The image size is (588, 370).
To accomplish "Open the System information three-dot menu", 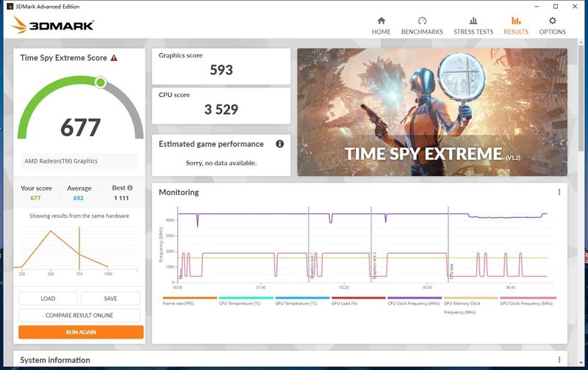I will point(559,360).
